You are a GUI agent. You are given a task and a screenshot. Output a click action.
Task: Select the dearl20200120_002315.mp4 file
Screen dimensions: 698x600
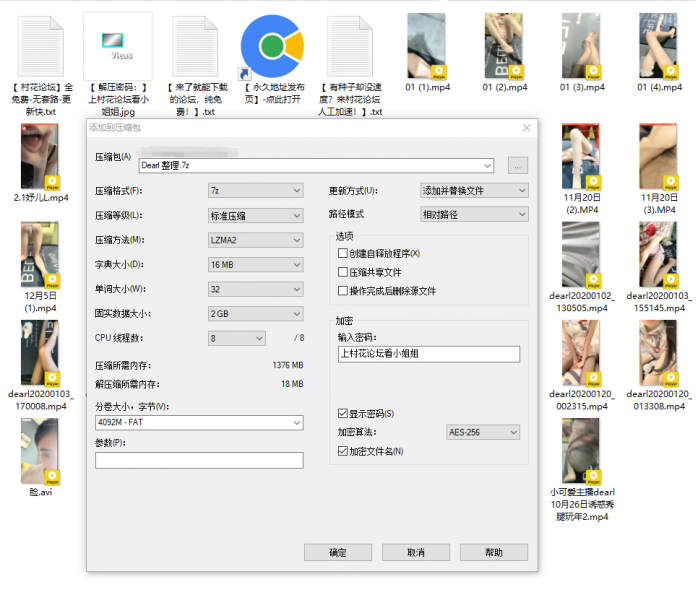point(581,353)
